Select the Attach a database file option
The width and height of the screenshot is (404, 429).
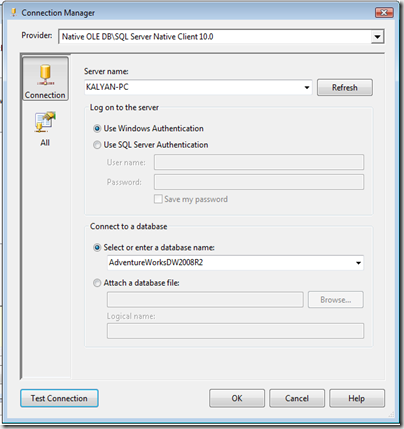click(x=97, y=283)
